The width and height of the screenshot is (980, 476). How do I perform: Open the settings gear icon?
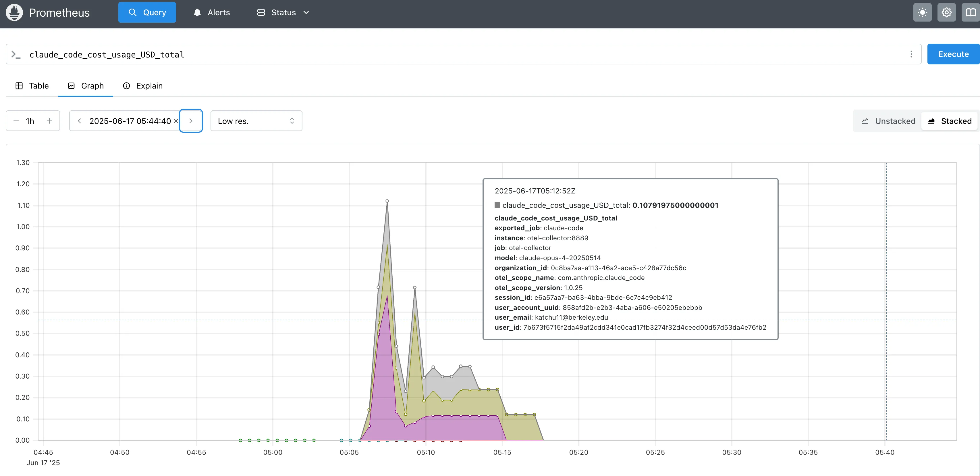click(946, 13)
